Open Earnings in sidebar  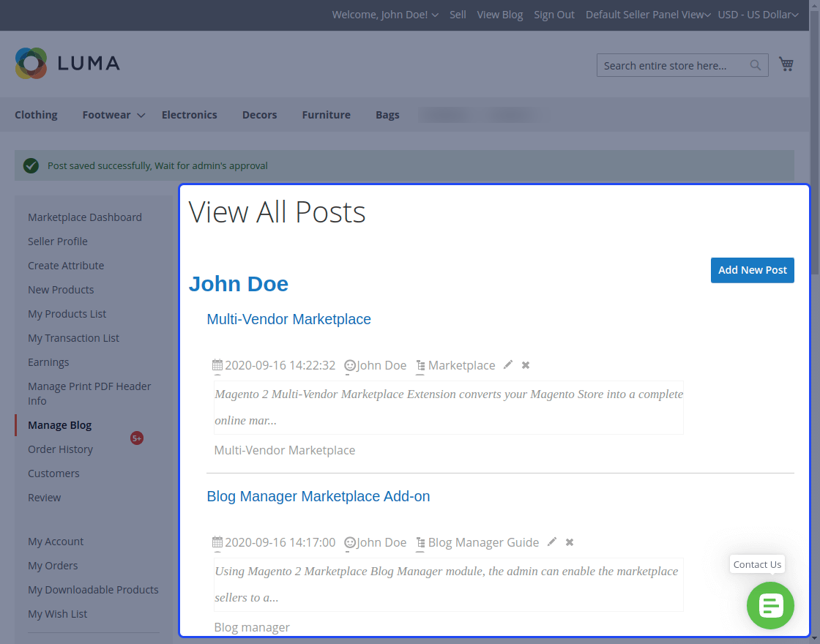(48, 362)
